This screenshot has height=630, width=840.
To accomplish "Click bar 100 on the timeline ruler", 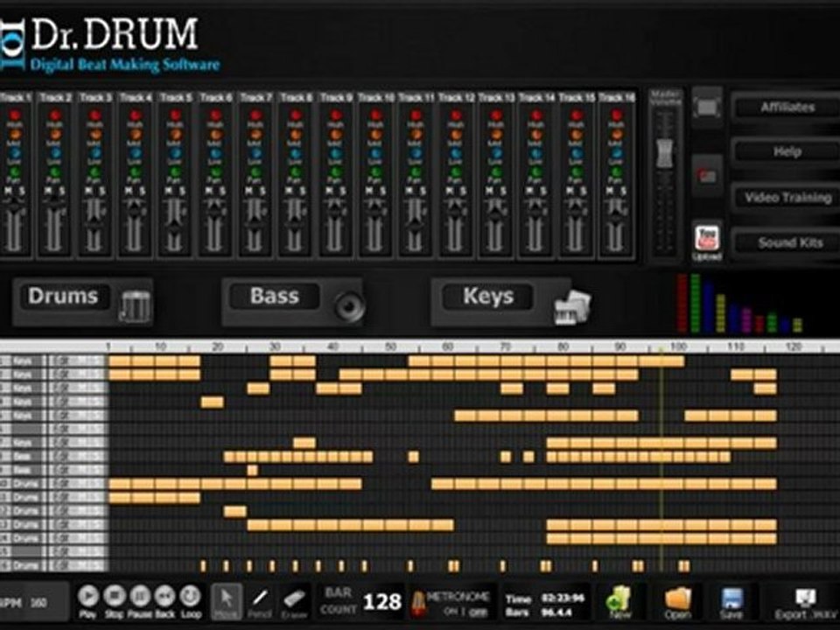I will pyautogui.click(x=679, y=346).
